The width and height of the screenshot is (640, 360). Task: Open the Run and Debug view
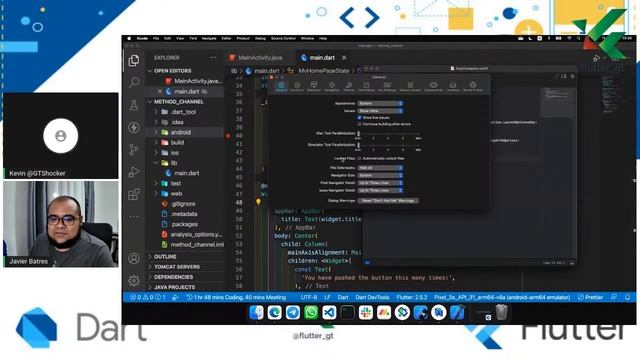point(134,172)
